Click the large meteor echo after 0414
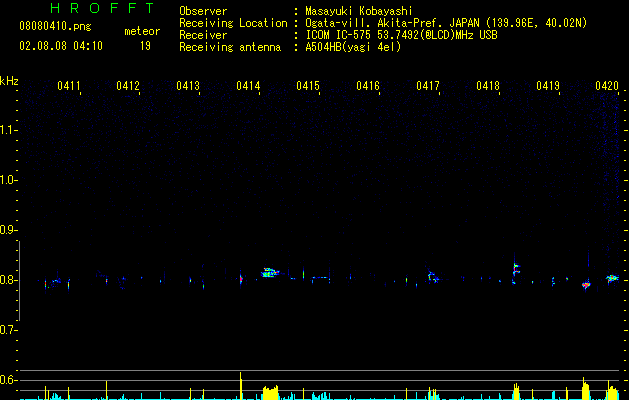Viewport: 629px width, 400px height. tap(270, 273)
